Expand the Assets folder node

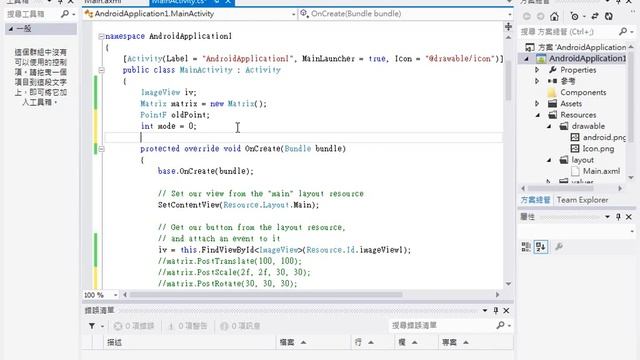pos(537,104)
